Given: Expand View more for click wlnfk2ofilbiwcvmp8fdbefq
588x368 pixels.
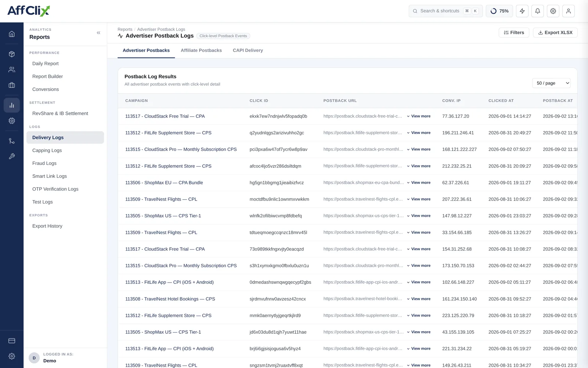Looking at the screenshot, I should tap(419, 216).
